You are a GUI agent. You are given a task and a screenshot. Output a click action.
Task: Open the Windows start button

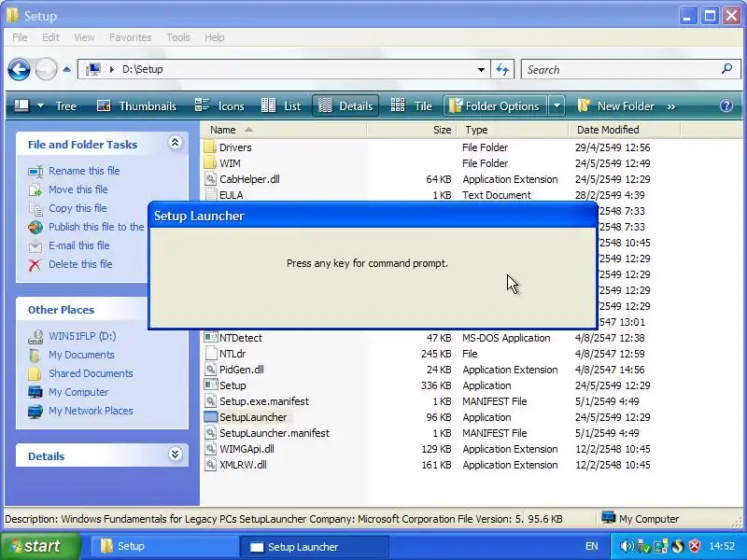tap(40, 546)
